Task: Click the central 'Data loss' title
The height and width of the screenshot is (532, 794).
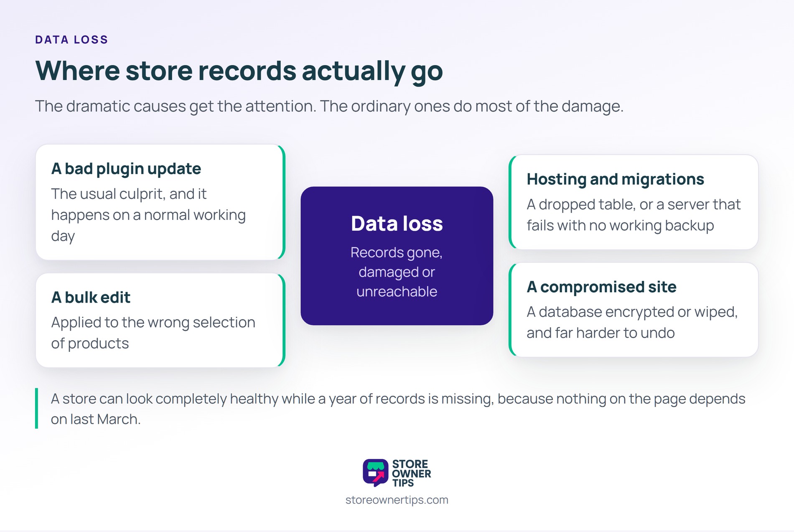Action: coord(397,224)
